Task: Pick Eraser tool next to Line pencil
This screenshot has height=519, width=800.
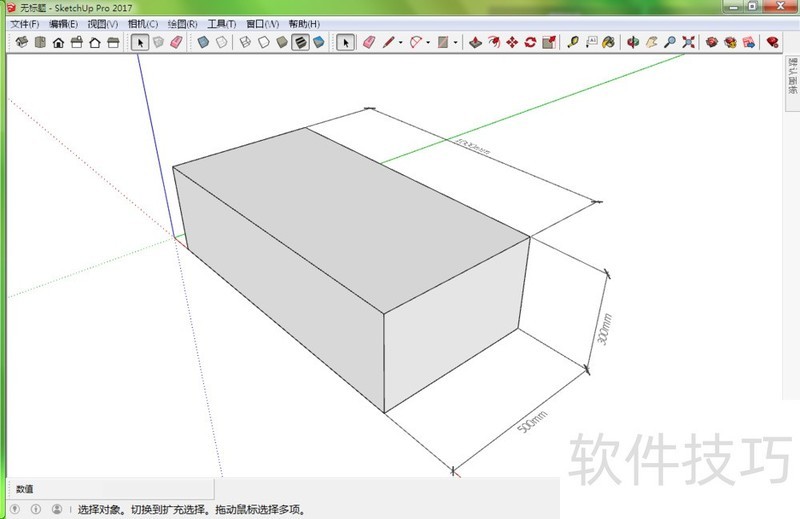Action: pyautogui.click(x=369, y=42)
